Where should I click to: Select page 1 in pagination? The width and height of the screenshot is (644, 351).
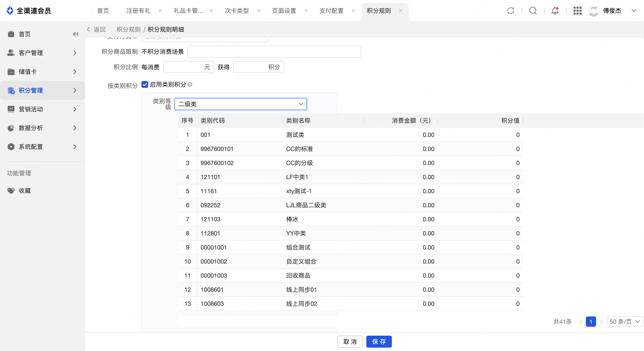(591, 322)
